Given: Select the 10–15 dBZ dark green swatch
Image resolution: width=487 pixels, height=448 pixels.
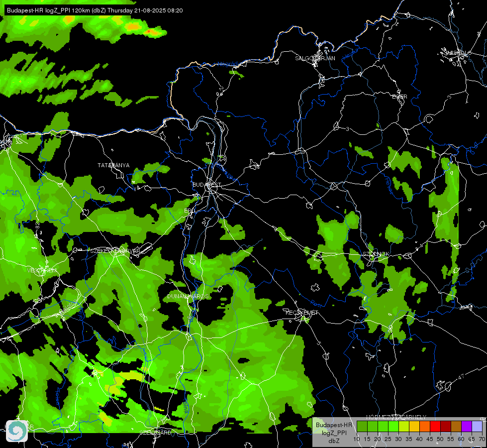Looking at the screenshot, I should click(x=362, y=426).
